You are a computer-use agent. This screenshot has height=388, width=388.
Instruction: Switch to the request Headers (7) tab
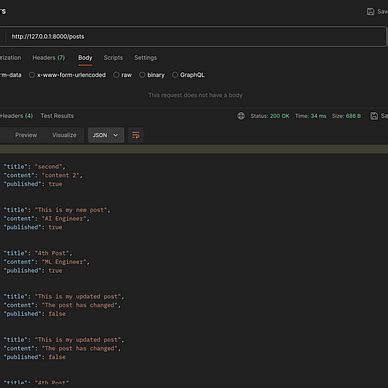point(49,58)
